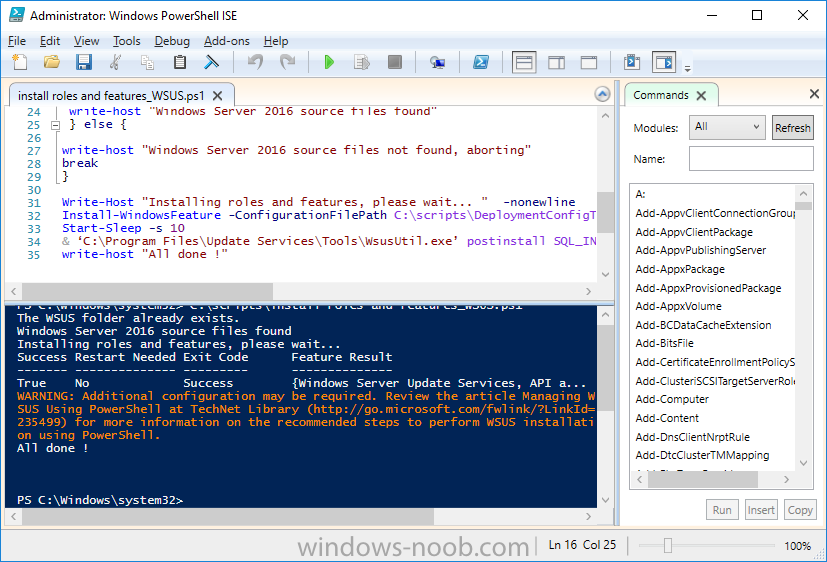Screen dimensions: 827x562
Task: Save the script with the floppy disk icon
Action: point(84,62)
